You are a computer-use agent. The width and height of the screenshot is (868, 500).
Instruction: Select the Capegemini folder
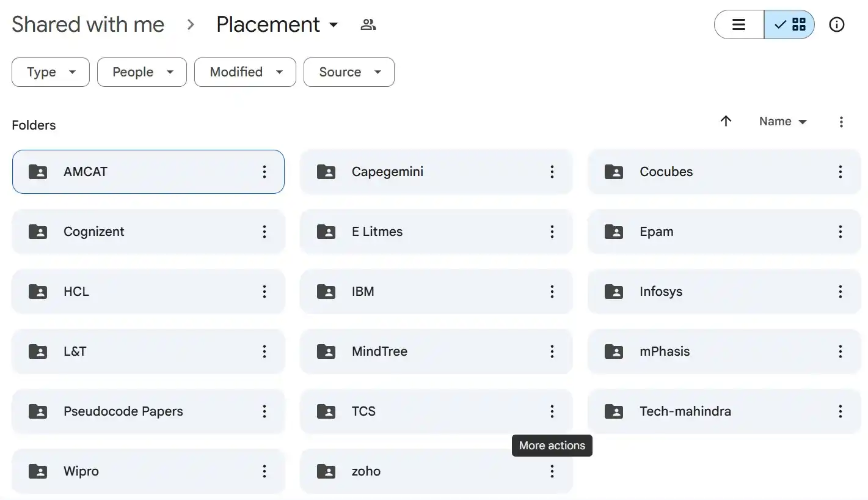tap(436, 172)
